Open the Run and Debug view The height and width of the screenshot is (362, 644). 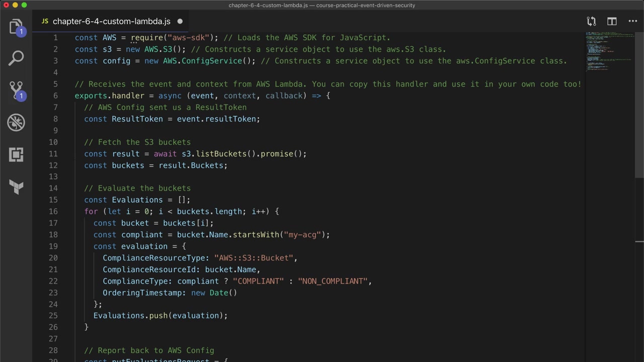(16, 122)
